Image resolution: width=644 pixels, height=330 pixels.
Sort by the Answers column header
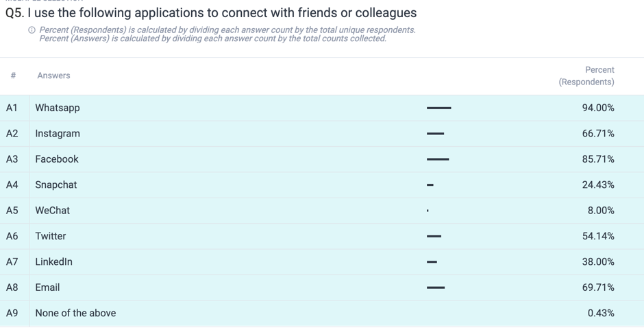[53, 75]
